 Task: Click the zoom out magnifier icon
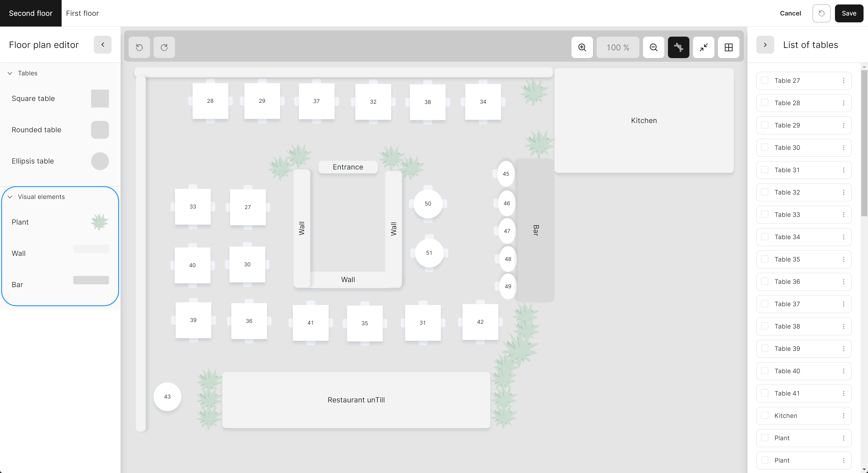[x=653, y=48]
